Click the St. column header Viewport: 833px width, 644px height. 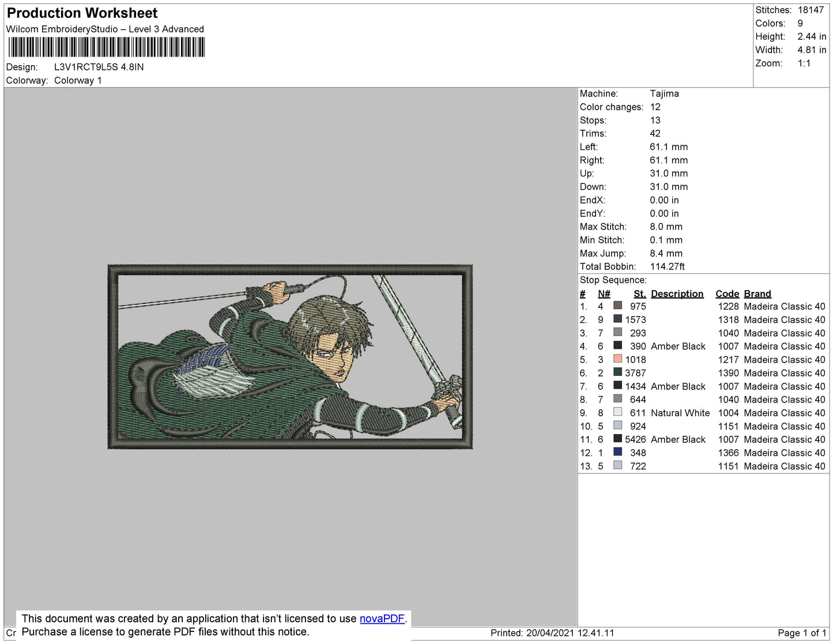(x=639, y=293)
